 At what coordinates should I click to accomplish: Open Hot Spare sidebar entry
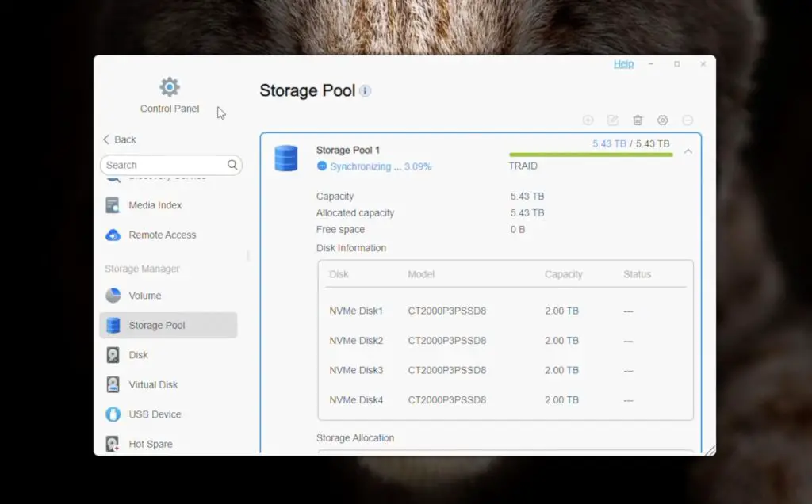point(150,444)
